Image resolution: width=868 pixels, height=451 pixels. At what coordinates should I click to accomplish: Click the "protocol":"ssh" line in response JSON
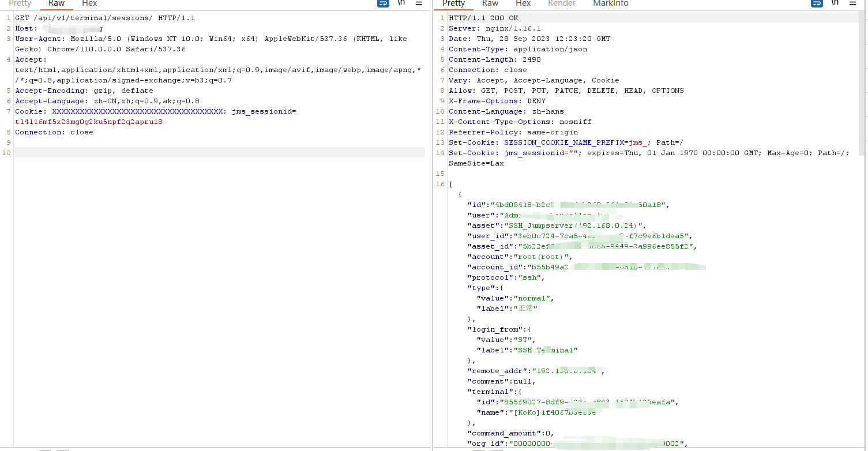pos(506,277)
